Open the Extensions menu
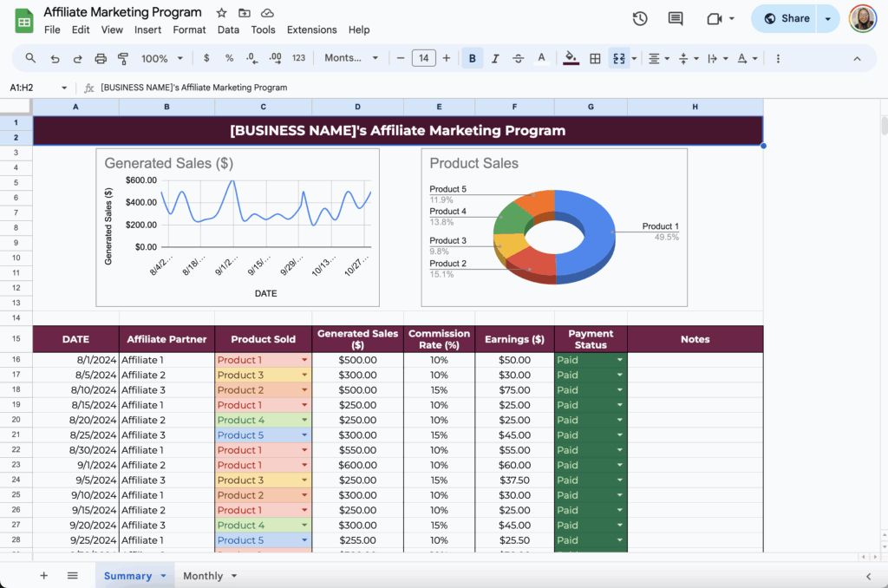The image size is (888, 588). click(311, 29)
